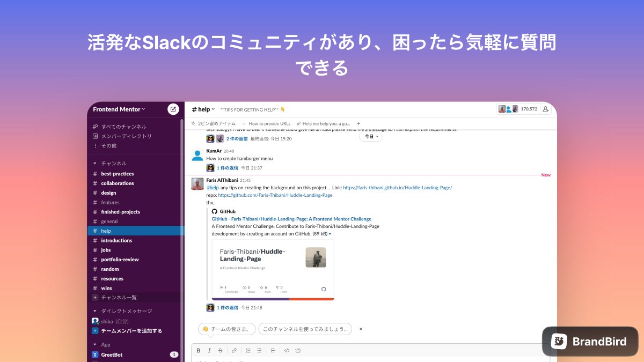Viewport: 644px width, 362px height.
Task: Click the #help channel mention in message
Action: (x=213, y=188)
